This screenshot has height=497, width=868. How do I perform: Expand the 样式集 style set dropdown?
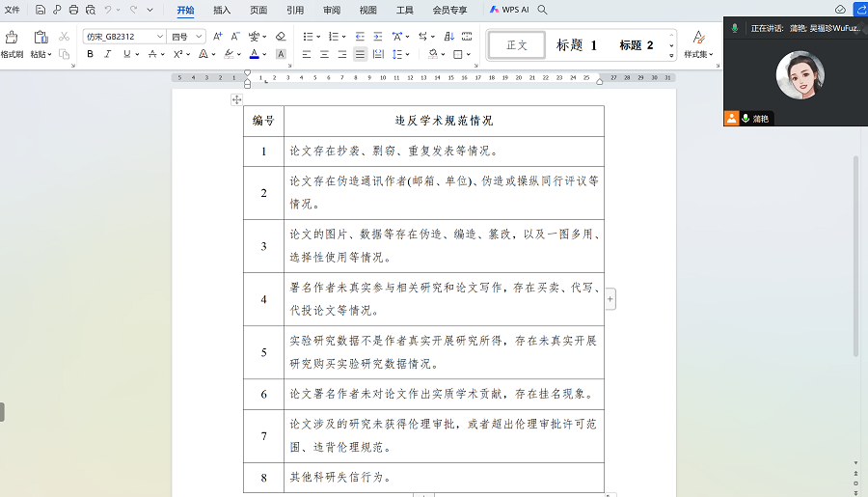[698, 55]
